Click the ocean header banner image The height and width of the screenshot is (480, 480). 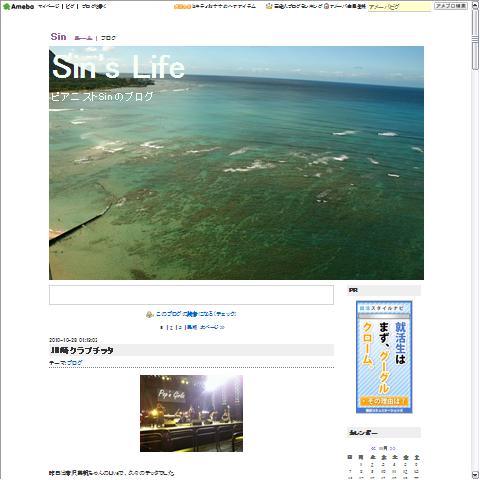tap(236, 163)
